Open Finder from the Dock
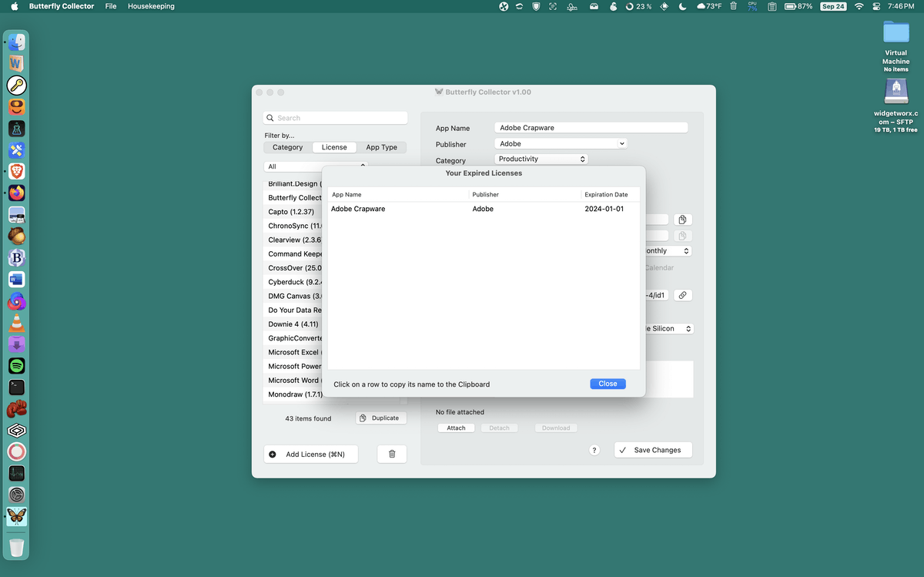 (x=17, y=43)
